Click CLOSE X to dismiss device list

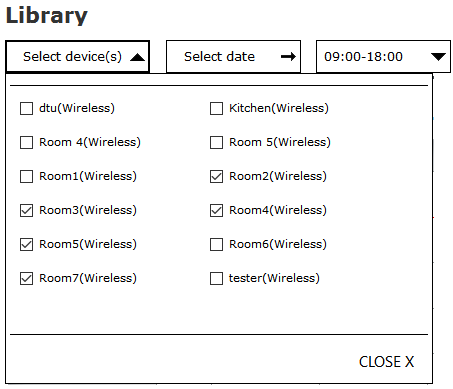click(x=386, y=362)
